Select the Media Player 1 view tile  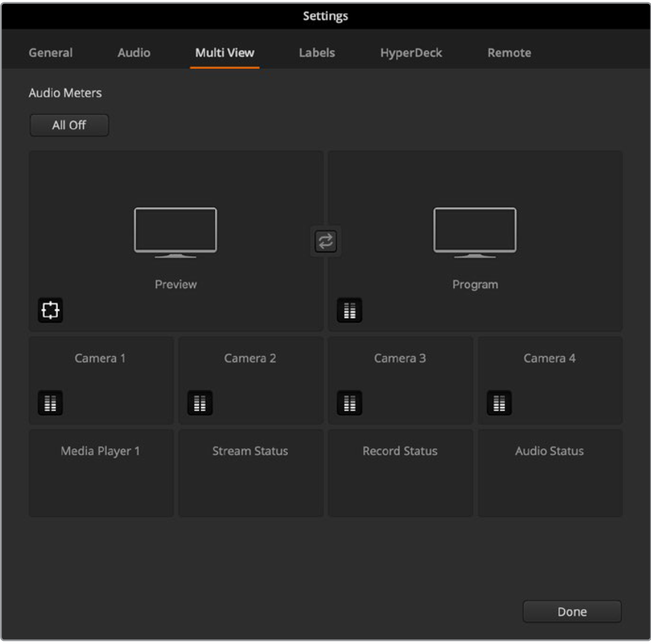click(x=101, y=473)
